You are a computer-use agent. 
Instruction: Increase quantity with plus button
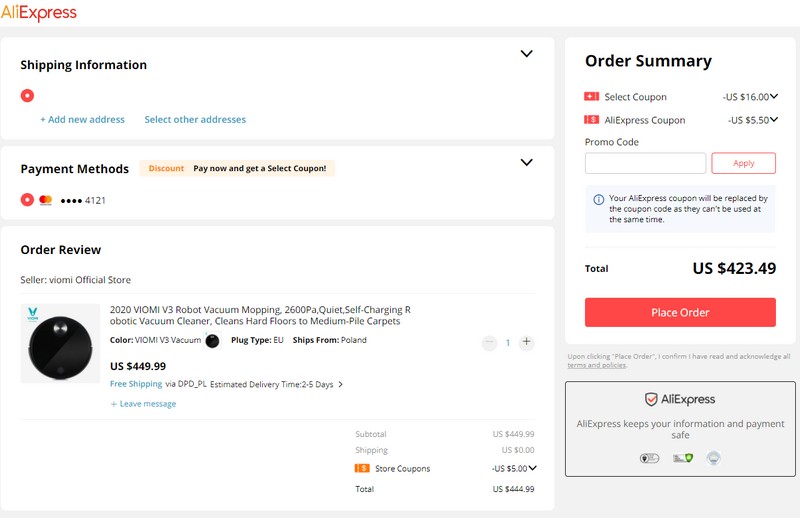coord(527,342)
